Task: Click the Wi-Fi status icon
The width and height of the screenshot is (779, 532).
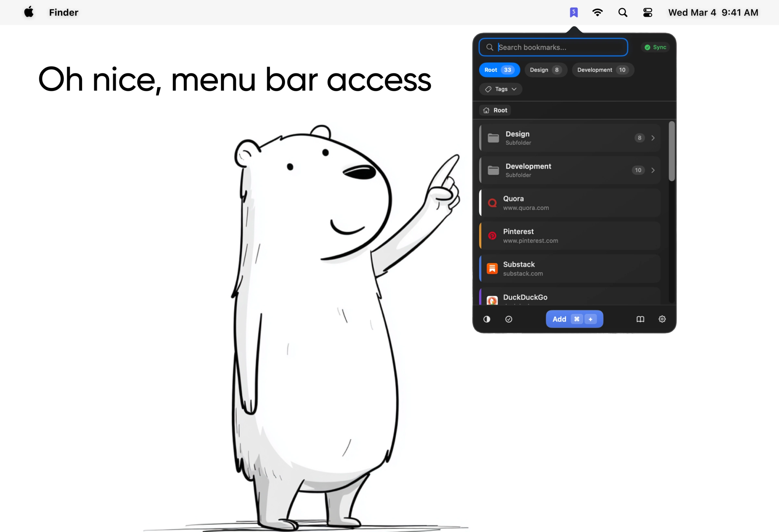Action: pyautogui.click(x=597, y=12)
